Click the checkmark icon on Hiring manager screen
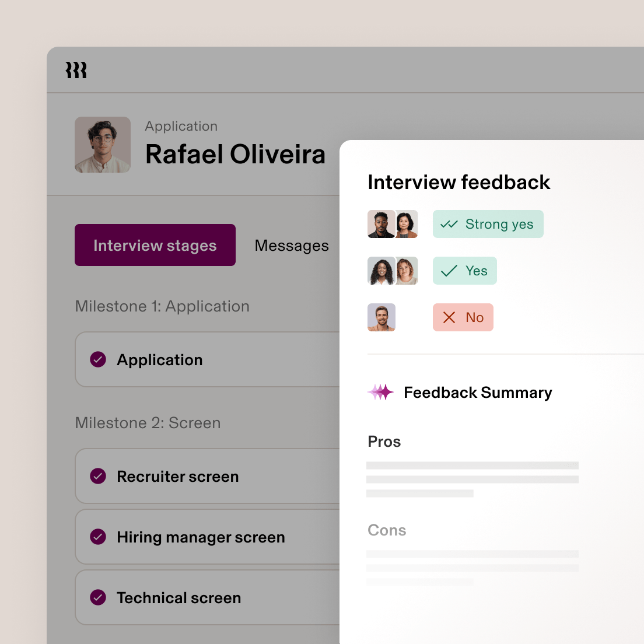644x644 pixels. (x=99, y=537)
